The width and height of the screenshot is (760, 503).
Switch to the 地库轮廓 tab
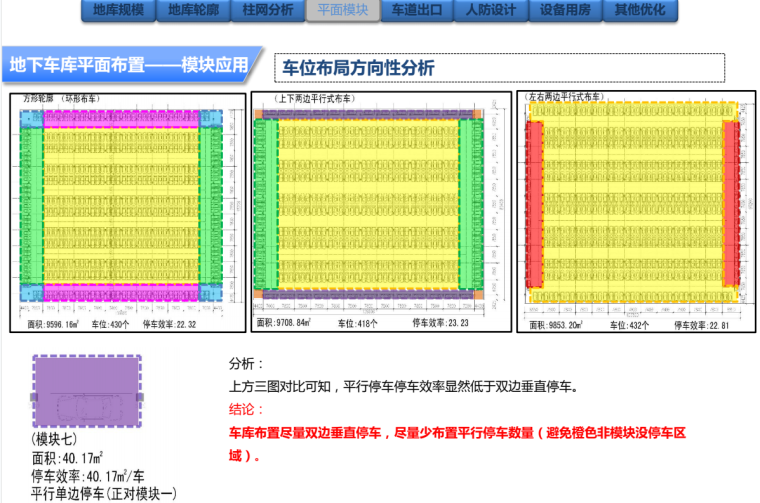point(193,11)
